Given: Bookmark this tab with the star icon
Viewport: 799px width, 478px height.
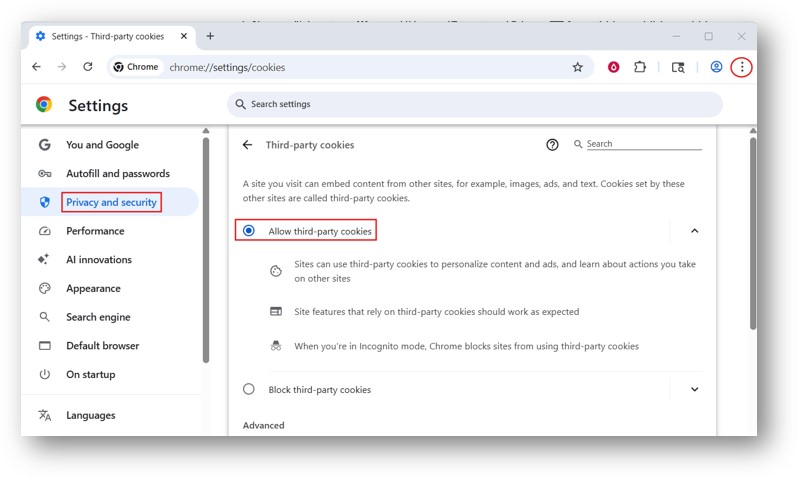Looking at the screenshot, I should click(577, 67).
